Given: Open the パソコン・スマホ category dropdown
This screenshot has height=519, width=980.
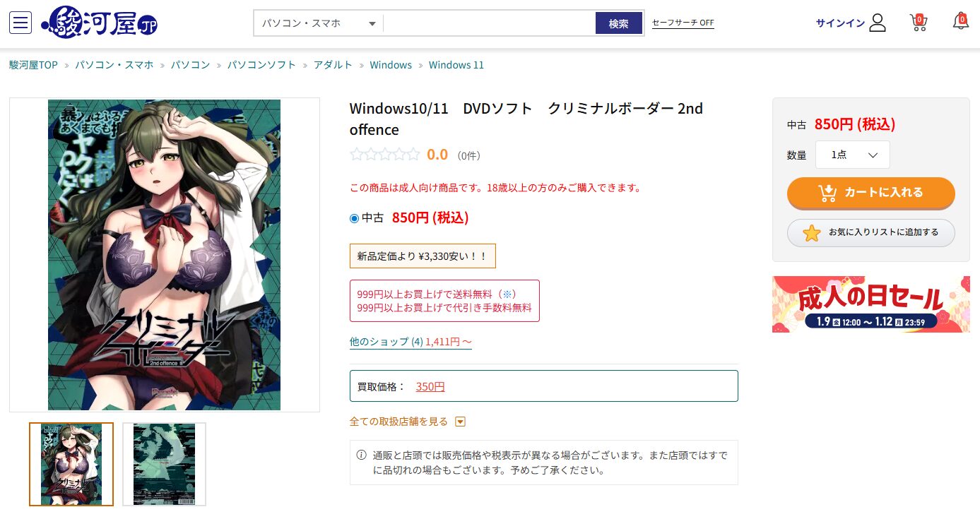Looking at the screenshot, I should point(318,23).
